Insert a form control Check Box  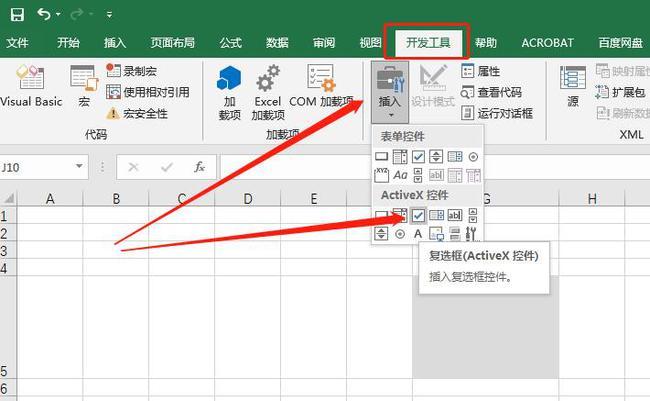point(418,157)
